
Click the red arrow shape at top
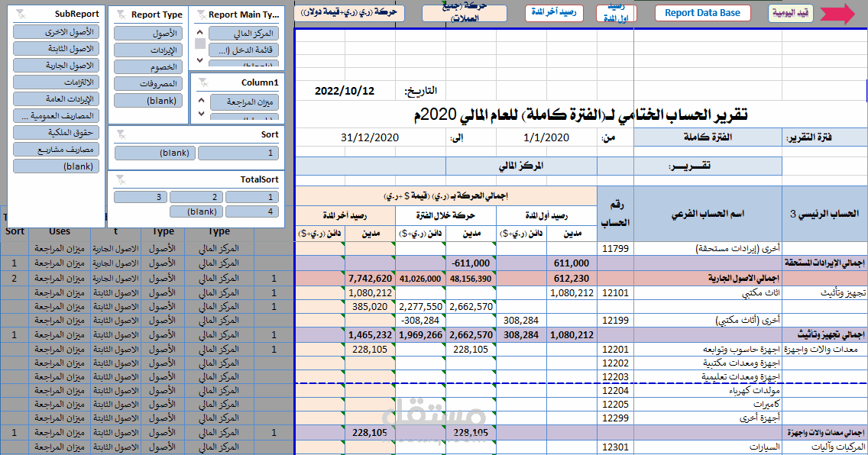click(837, 14)
